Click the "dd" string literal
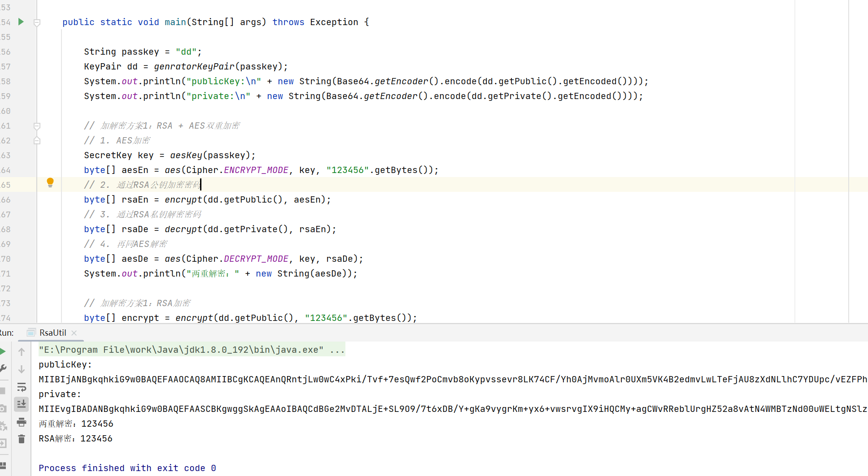This screenshot has height=476, width=868. coord(186,52)
